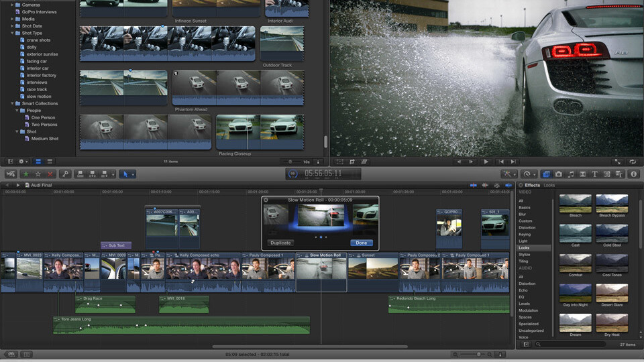Click Done in the audition popup

(361, 243)
